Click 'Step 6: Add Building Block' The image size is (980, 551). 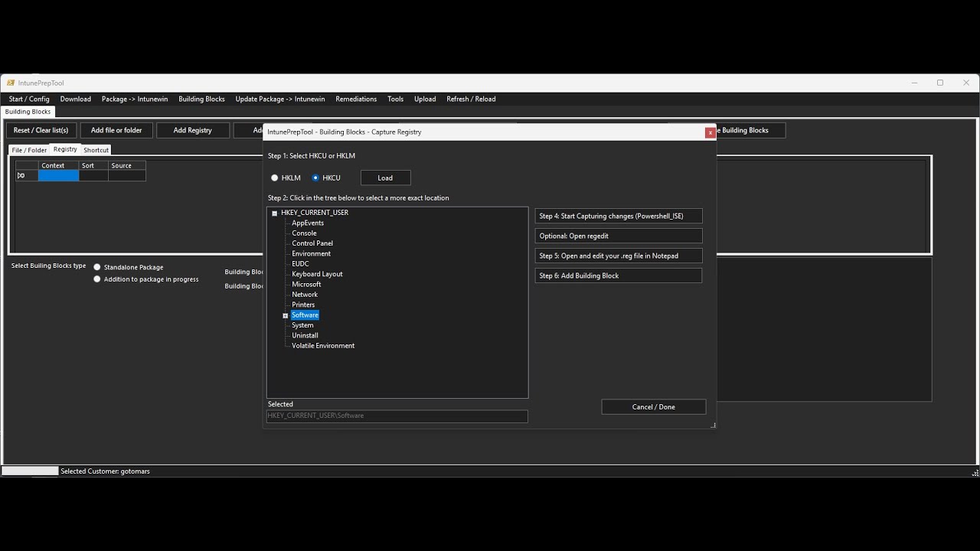(618, 275)
